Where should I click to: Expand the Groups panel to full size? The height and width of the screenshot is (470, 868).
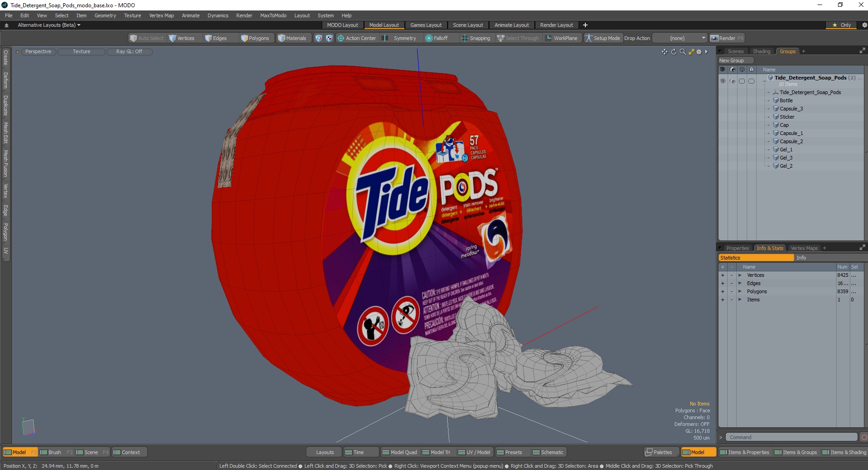point(862,51)
